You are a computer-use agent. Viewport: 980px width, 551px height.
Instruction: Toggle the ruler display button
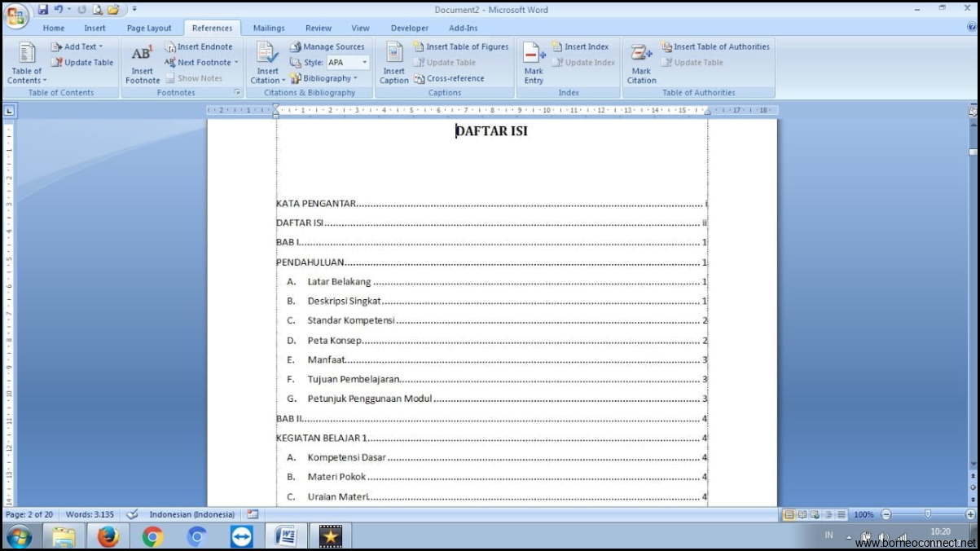click(973, 112)
